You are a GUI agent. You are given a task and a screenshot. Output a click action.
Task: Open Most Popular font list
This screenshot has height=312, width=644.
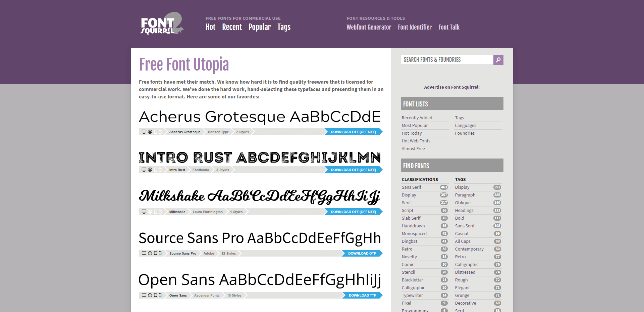pos(415,125)
